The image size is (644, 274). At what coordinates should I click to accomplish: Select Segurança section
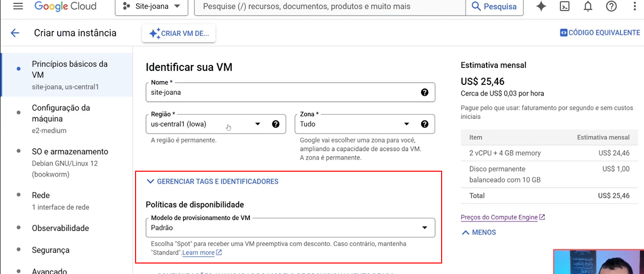[67, 250]
